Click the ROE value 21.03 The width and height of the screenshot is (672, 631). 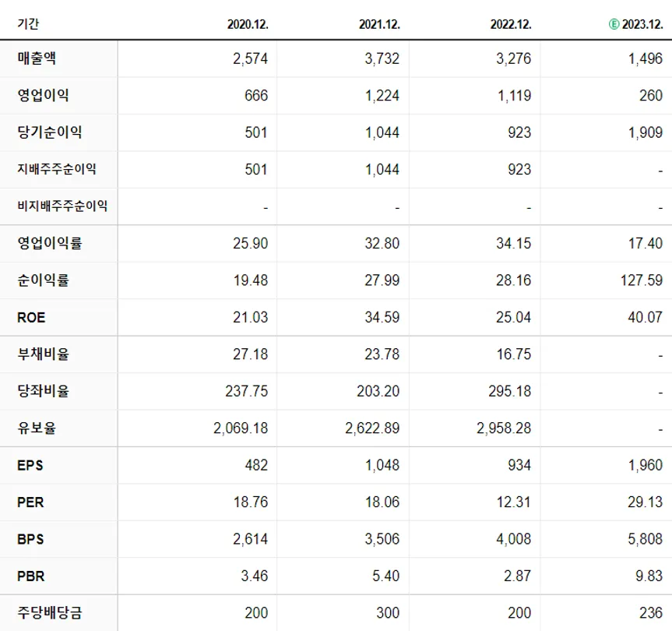tap(250, 317)
